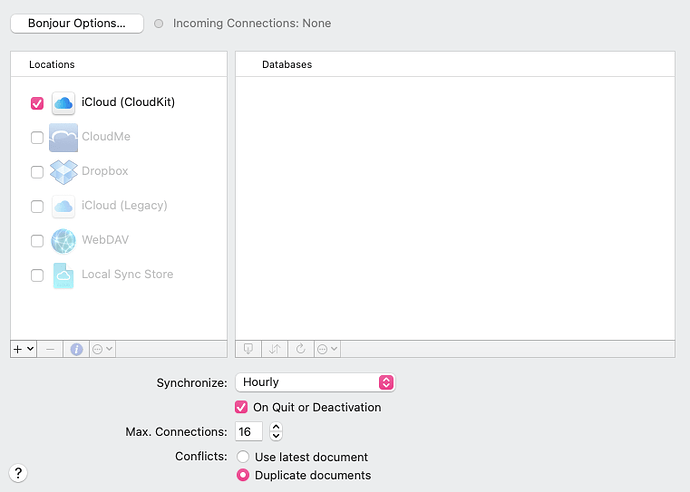The height and width of the screenshot is (492, 690).
Task: Click the iCloud (CloudKit) location icon
Action: pos(64,102)
